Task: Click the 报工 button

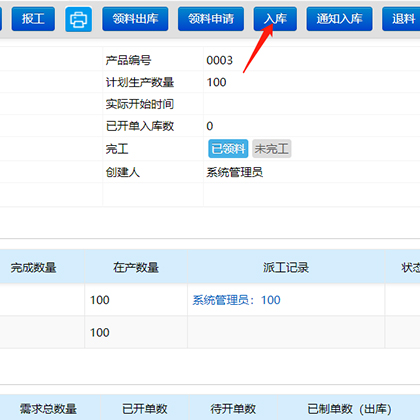Action: tap(33, 19)
